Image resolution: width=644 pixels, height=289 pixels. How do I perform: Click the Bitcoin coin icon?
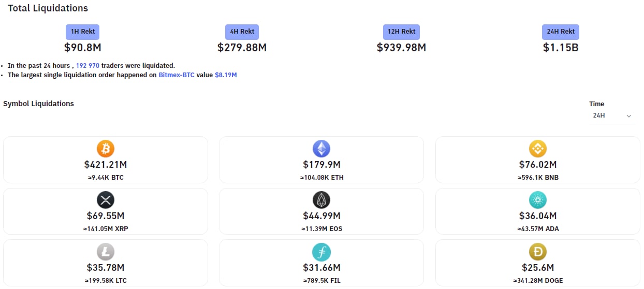pyautogui.click(x=106, y=149)
